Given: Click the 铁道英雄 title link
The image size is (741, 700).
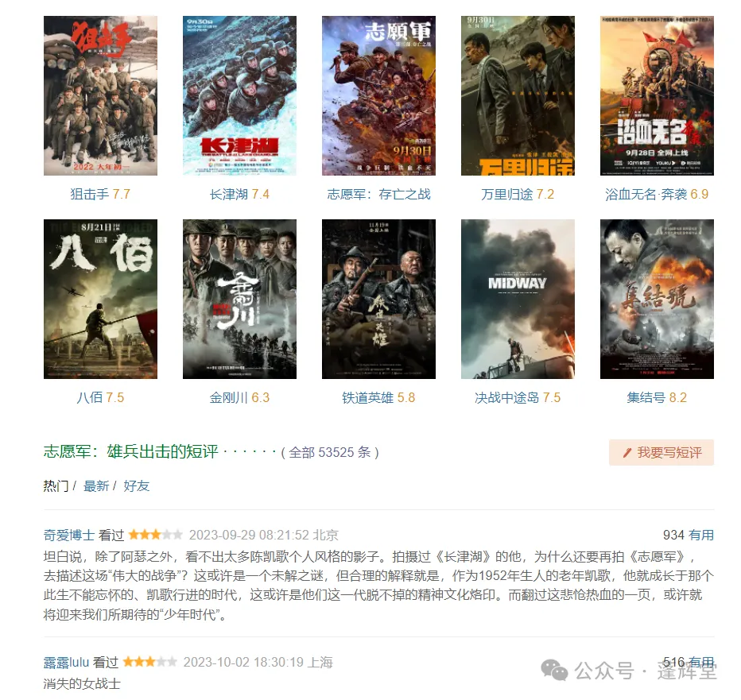Looking at the screenshot, I should pyautogui.click(x=367, y=398).
